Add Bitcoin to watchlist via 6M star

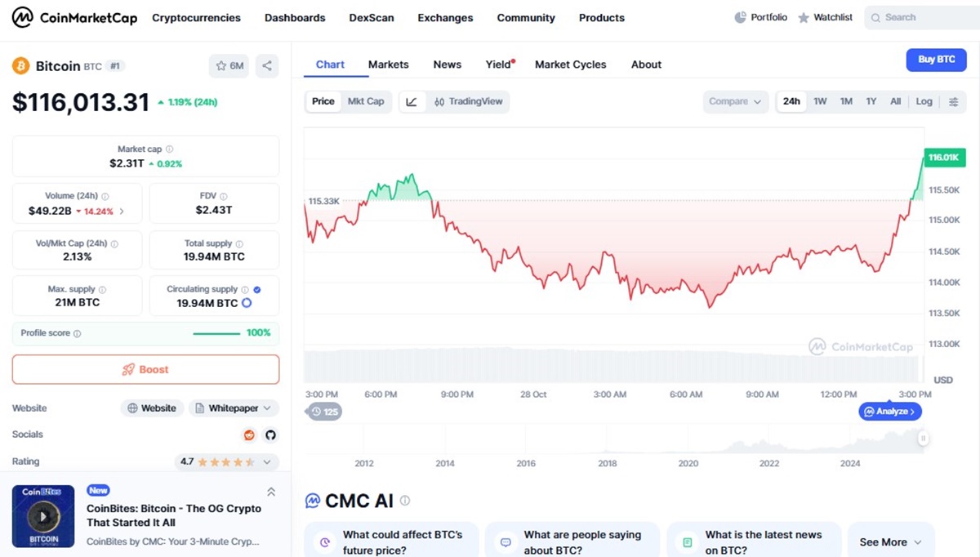pyautogui.click(x=229, y=66)
